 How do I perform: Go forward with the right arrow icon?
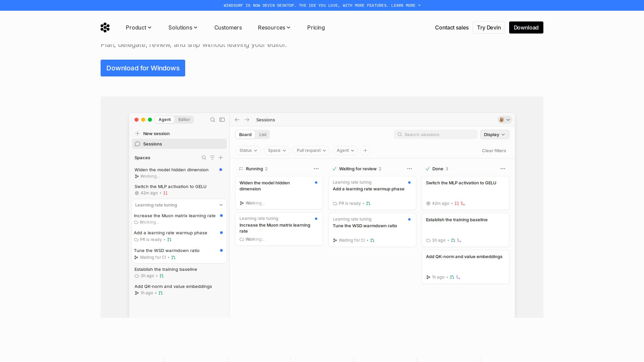(x=247, y=120)
